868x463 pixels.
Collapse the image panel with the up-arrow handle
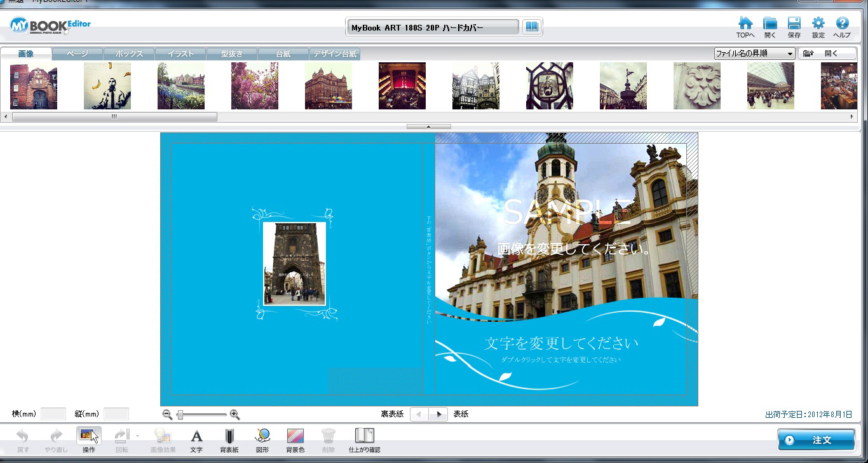pos(428,127)
